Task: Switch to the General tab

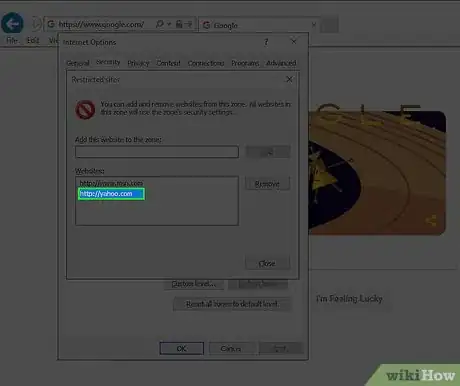Action: 78,63
